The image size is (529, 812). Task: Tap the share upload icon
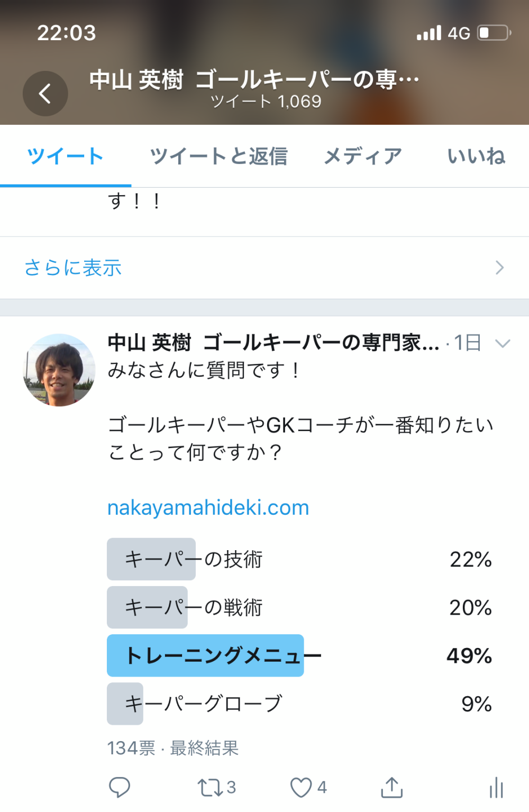pyautogui.click(x=391, y=787)
